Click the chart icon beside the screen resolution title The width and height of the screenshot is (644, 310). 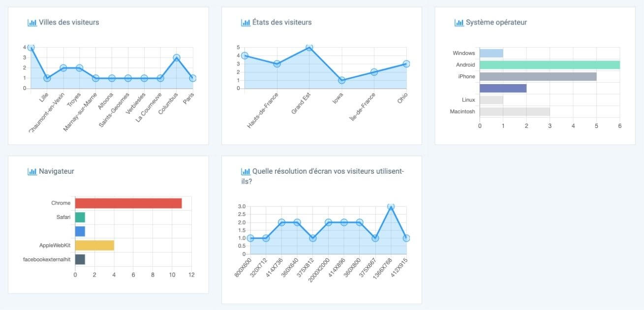245,171
